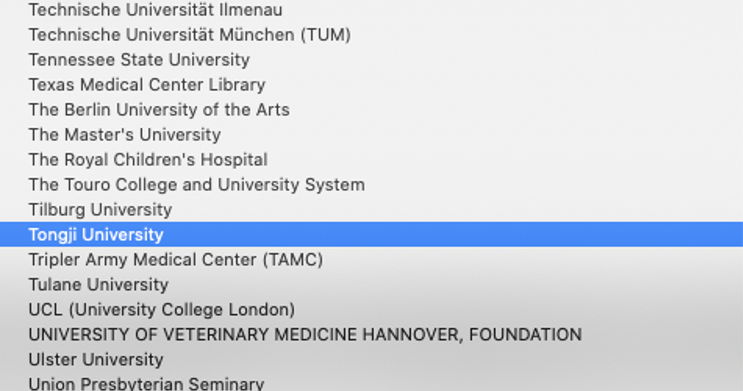Select The Royal Children's Hospital
This screenshot has height=391, width=743.
pyautogui.click(x=372, y=160)
